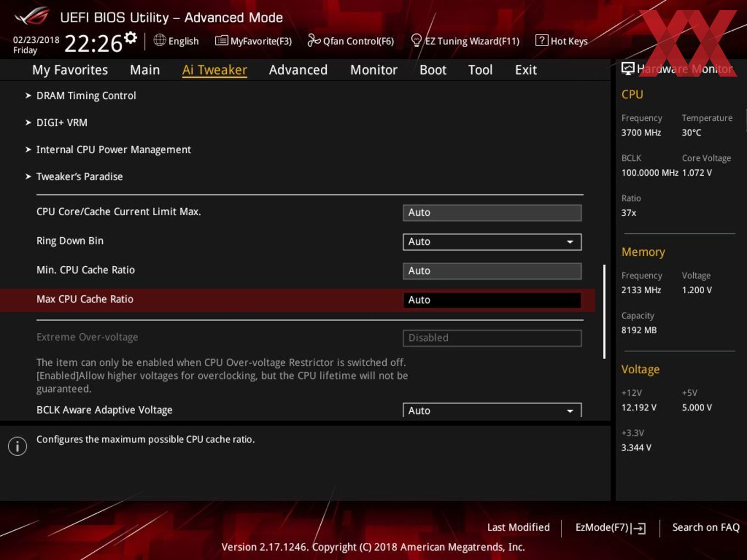Screen dimensions: 747x560
Task: Click Core Voltage value 1.072 V
Action: click(x=697, y=172)
